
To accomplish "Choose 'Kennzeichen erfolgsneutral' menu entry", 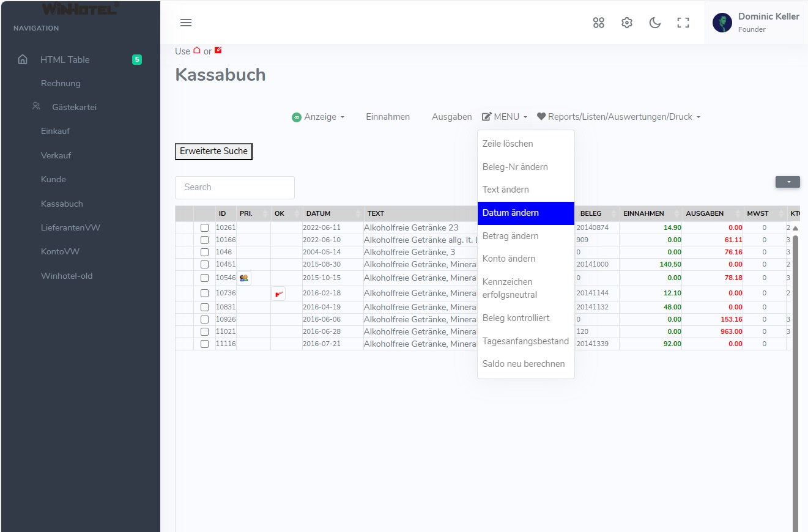I will click(x=526, y=288).
